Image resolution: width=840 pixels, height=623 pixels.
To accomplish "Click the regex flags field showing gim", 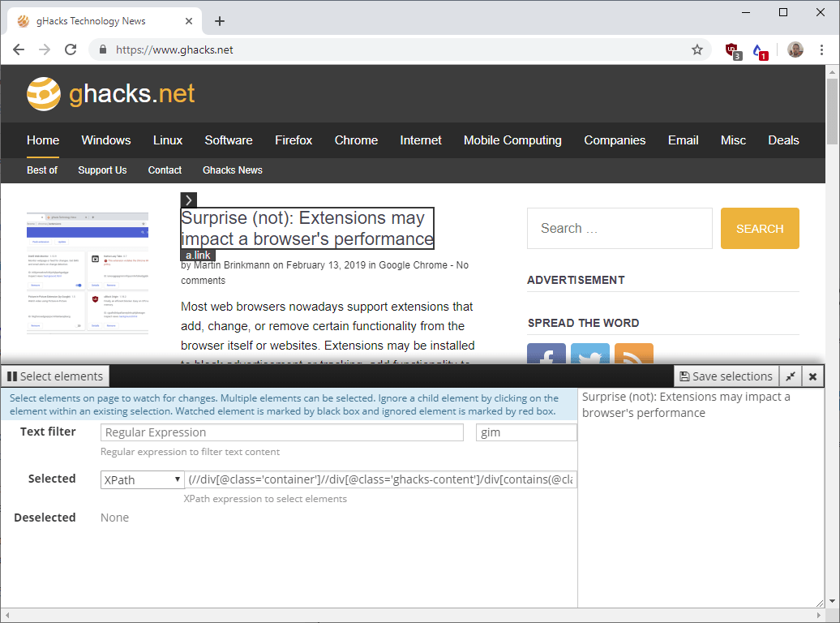I will (x=526, y=432).
